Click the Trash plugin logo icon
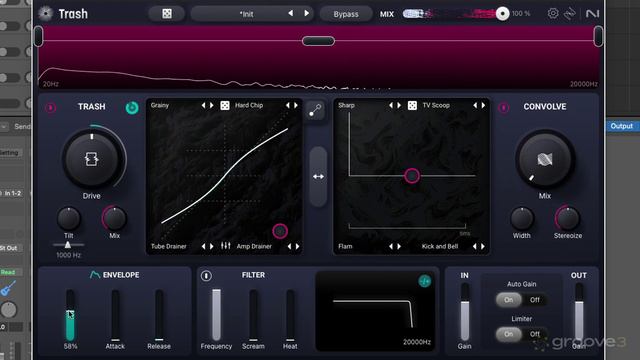Image resolution: width=640 pixels, height=360 pixels. pyautogui.click(x=45, y=14)
